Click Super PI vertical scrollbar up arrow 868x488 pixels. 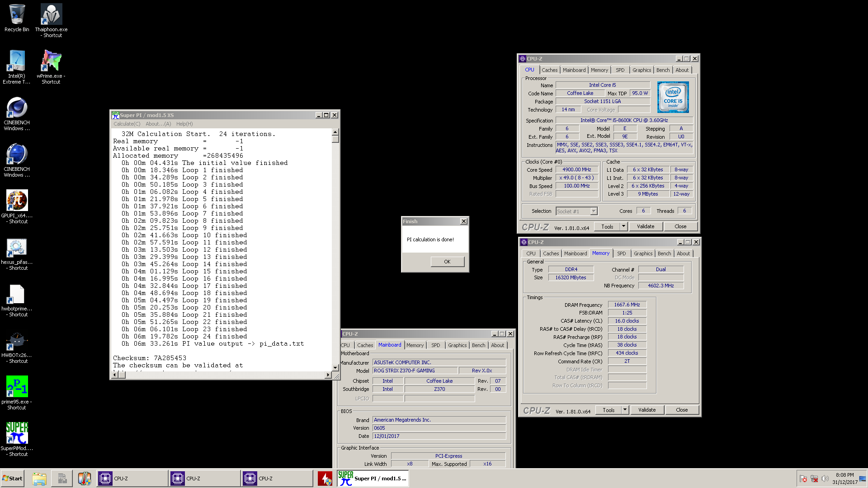click(x=335, y=132)
